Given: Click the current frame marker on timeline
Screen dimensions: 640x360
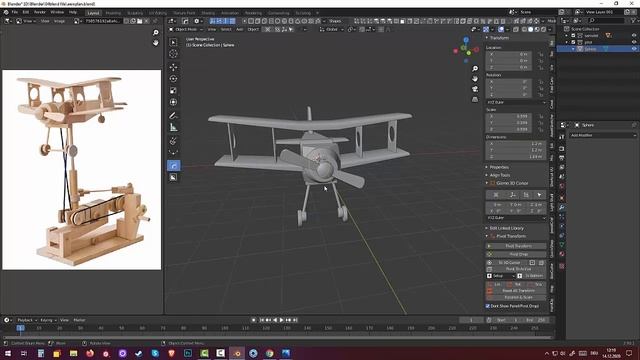Looking at the screenshot, I should coord(20,328).
